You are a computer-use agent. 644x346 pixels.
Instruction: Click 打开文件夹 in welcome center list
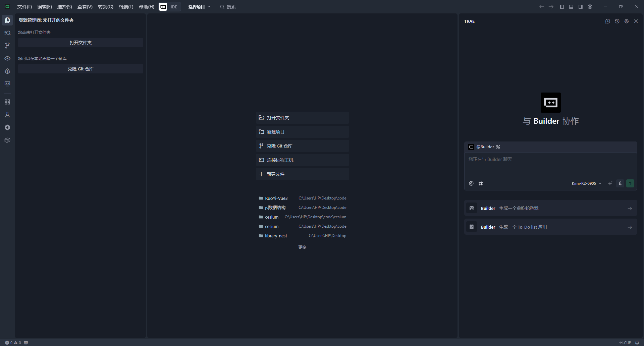(302, 118)
